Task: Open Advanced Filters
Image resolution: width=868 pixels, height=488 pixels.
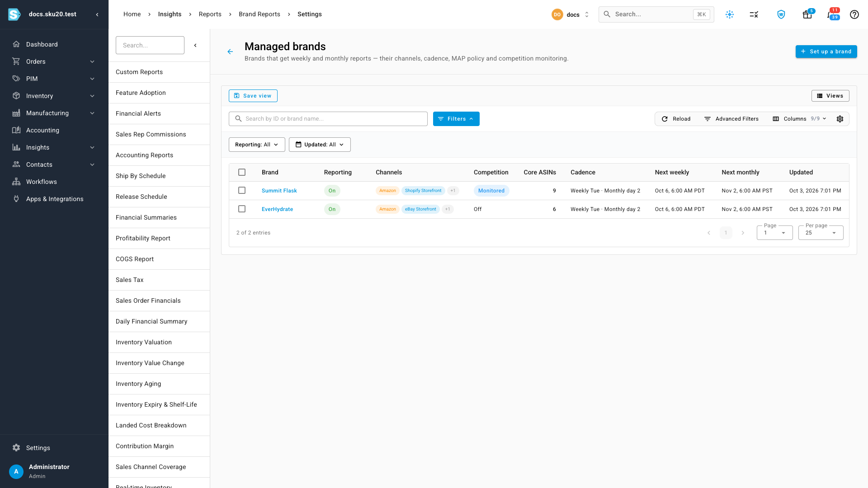Action: pos(731,119)
